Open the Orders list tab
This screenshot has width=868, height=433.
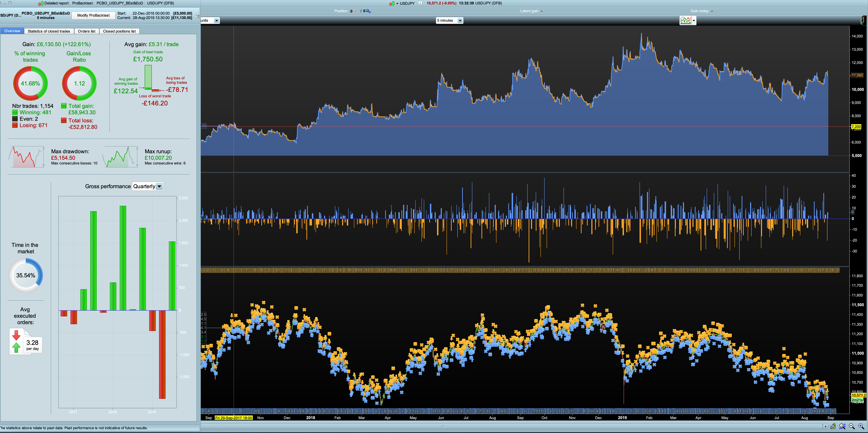coord(87,31)
